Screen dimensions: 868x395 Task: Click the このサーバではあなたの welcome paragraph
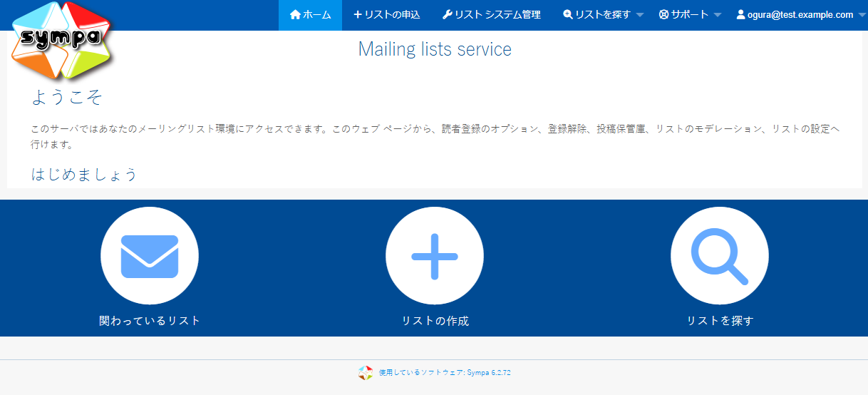point(435,136)
